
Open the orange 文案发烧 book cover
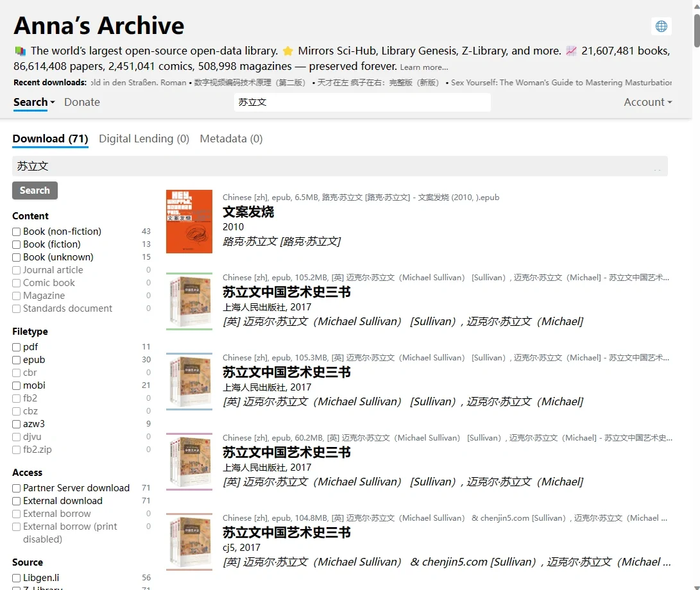click(189, 222)
